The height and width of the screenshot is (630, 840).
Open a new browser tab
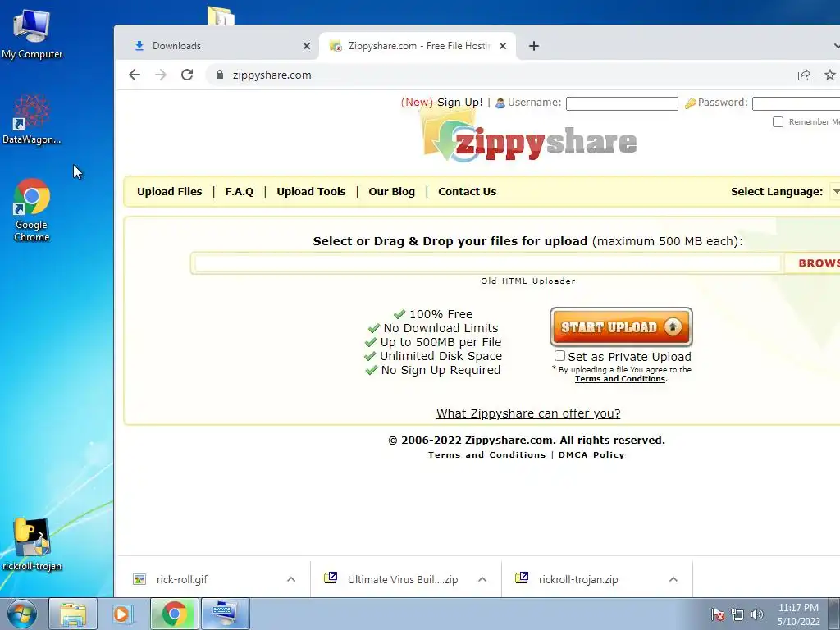click(x=533, y=46)
